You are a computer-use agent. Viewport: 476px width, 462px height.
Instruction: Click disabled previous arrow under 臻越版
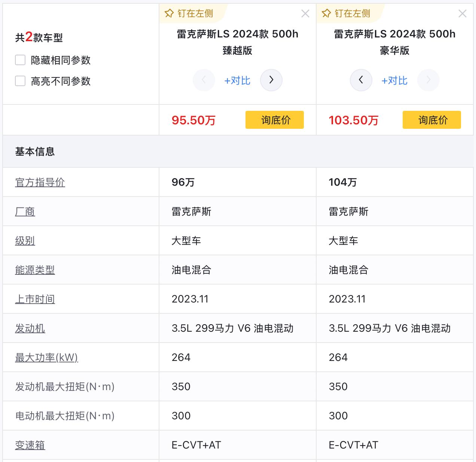point(204,80)
